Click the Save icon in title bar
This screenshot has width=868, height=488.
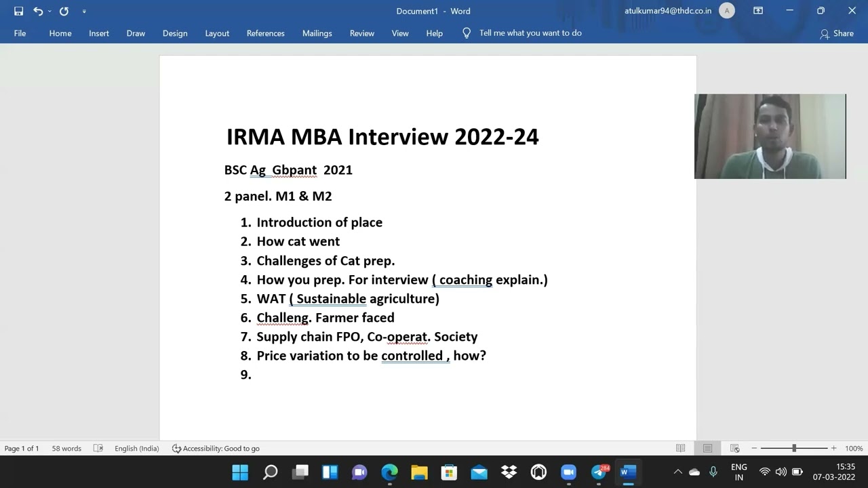pos(18,11)
